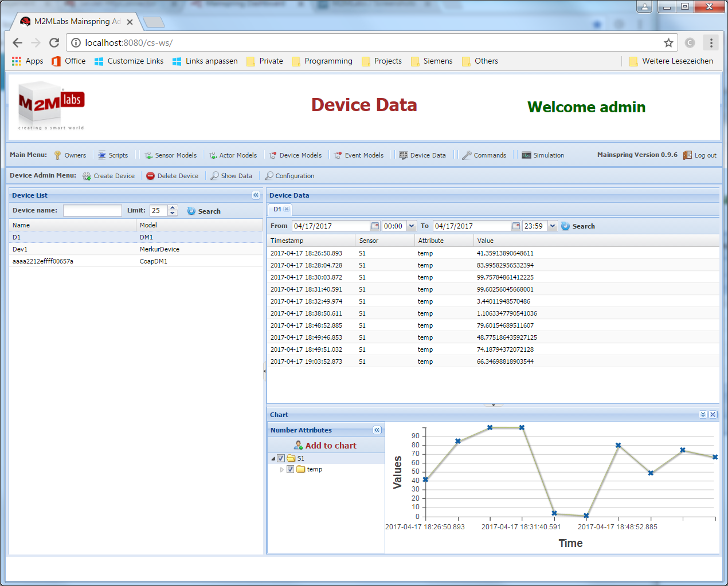This screenshot has width=728, height=586.
Task: Expand the temp folder in Number Attributes
Action: tap(281, 469)
